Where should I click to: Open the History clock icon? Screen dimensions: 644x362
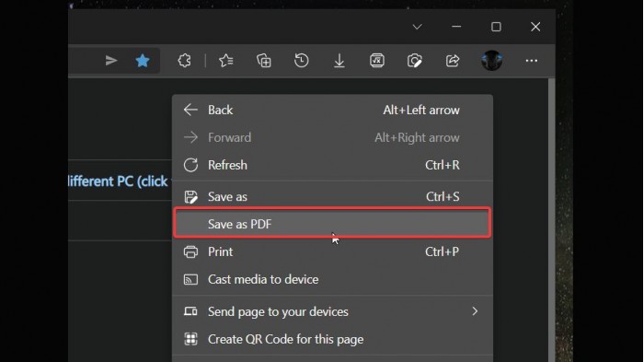click(x=302, y=61)
